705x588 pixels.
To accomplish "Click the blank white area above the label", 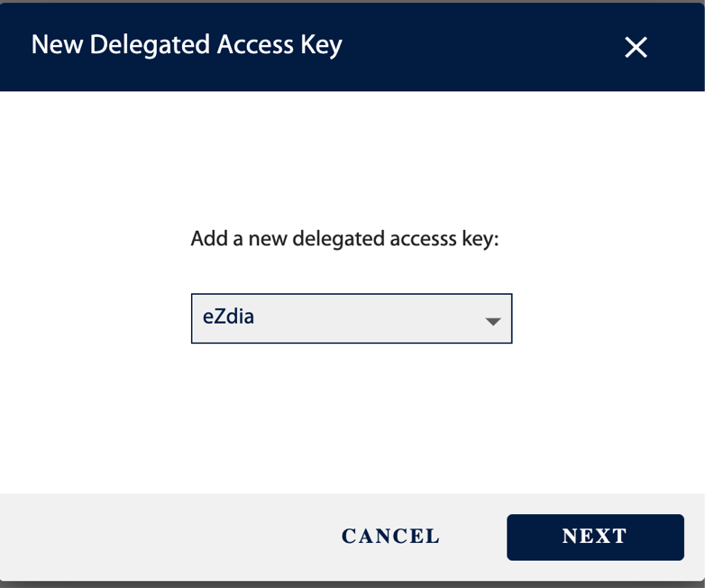I will click(352, 158).
